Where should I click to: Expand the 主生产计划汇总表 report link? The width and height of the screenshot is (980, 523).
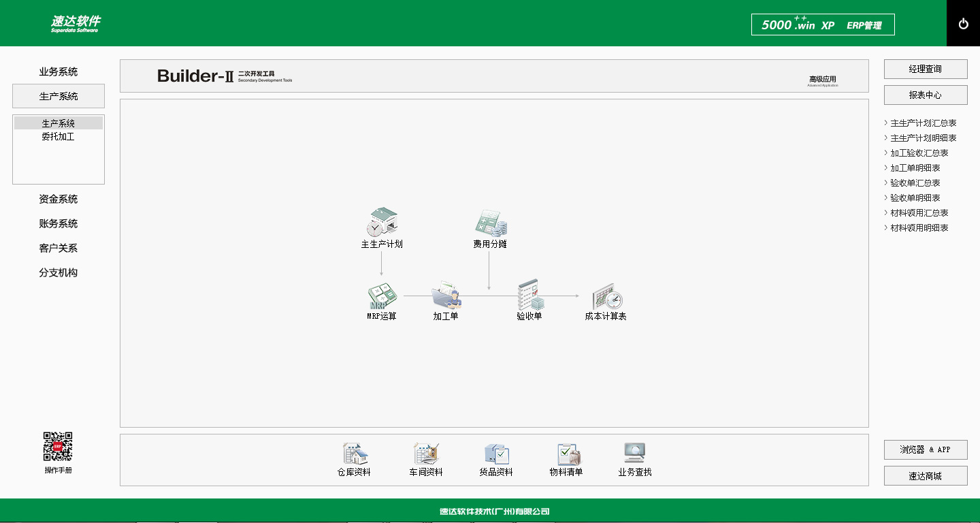point(923,123)
